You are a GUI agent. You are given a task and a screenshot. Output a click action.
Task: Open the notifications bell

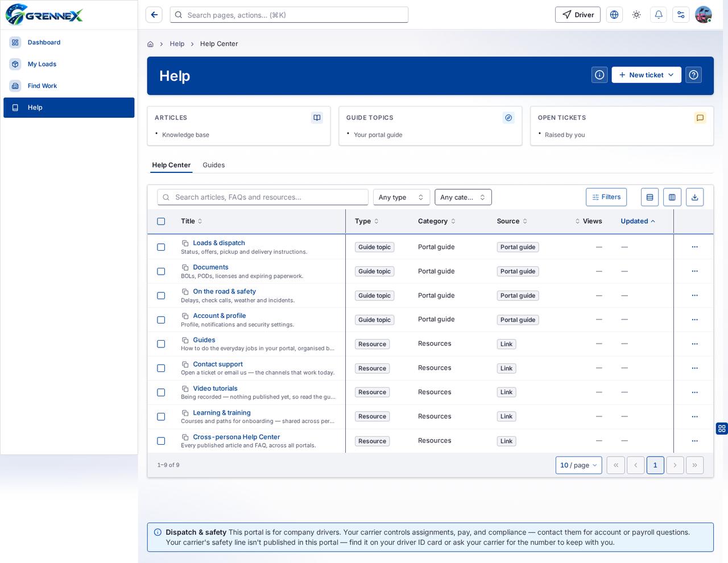pyautogui.click(x=659, y=15)
